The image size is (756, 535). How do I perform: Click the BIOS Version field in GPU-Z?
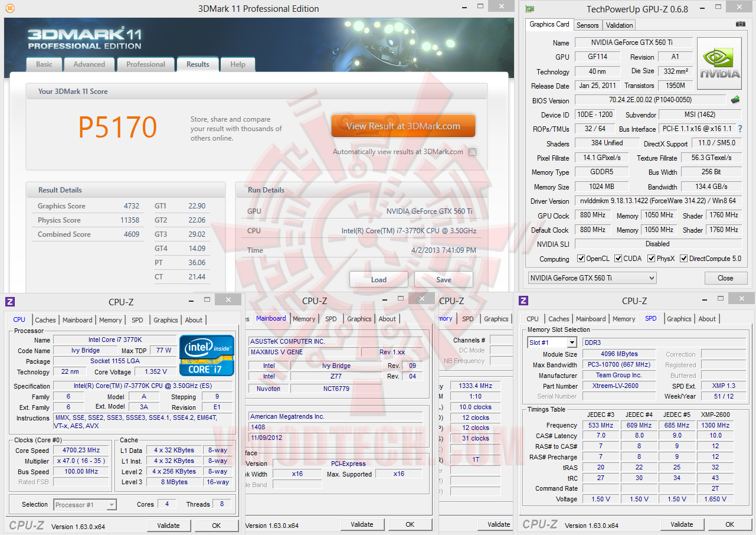point(650,100)
